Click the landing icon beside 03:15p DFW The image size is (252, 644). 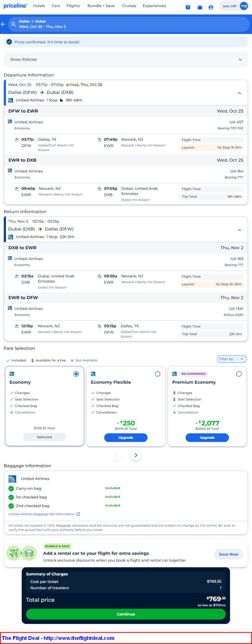(99, 326)
